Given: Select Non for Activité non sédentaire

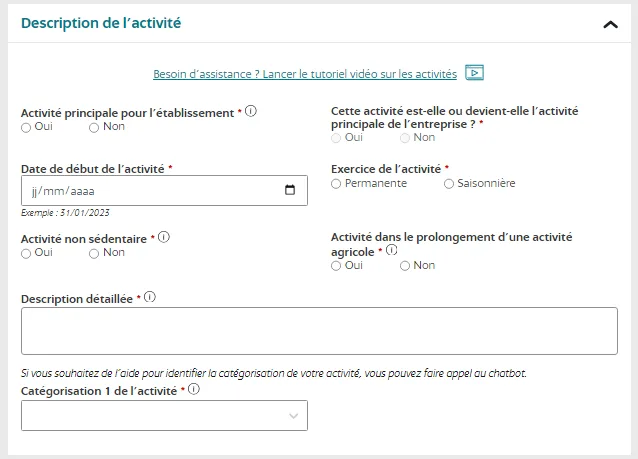Looking at the screenshot, I should click(94, 254).
